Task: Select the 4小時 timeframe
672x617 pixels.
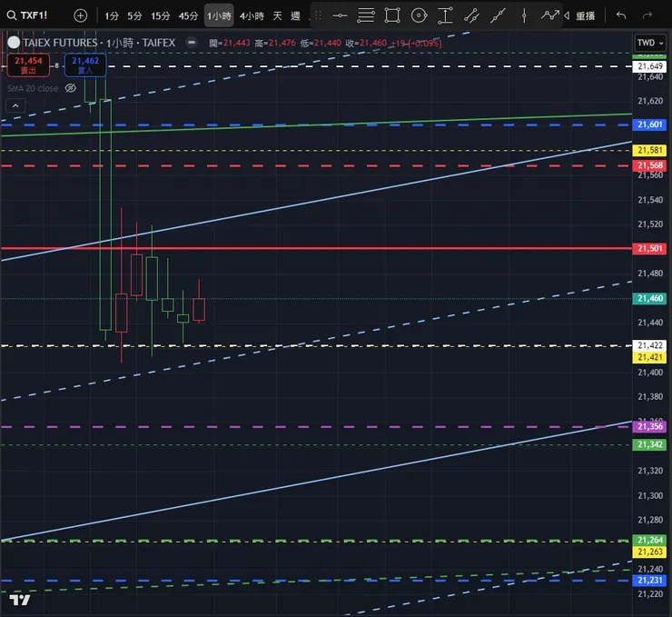Action: [x=252, y=16]
